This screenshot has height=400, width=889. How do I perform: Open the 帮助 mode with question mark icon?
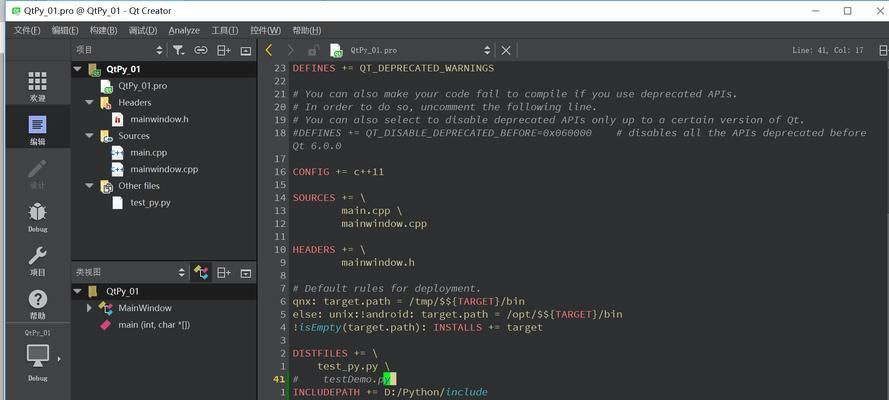pos(37,305)
